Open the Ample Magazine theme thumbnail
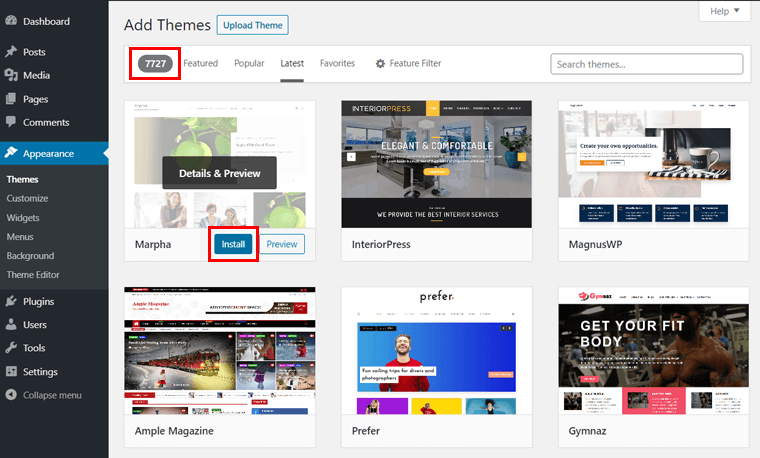 [220, 350]
